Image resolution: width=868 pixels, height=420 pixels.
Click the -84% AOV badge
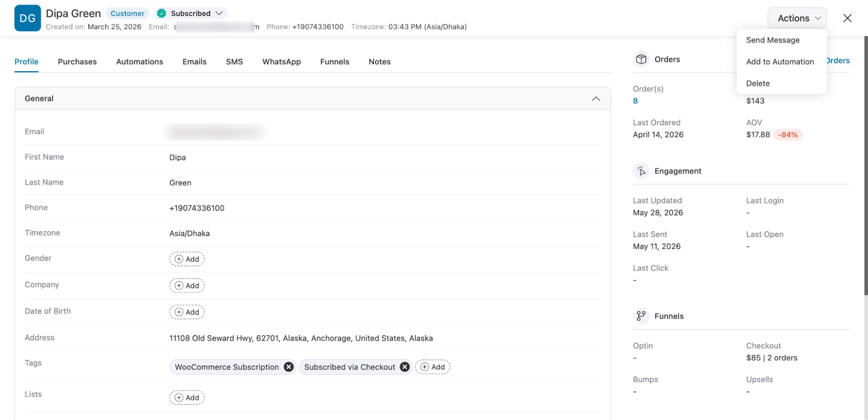point(788,135)
